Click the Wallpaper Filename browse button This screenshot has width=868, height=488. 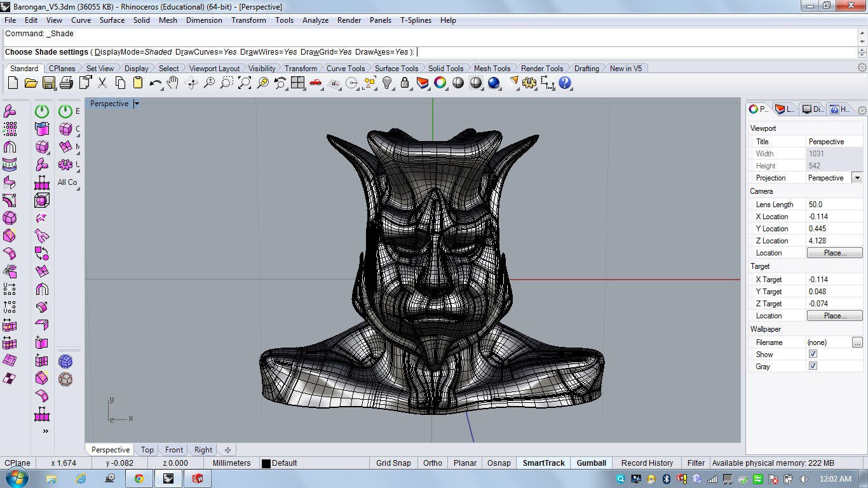coord(857,342)
